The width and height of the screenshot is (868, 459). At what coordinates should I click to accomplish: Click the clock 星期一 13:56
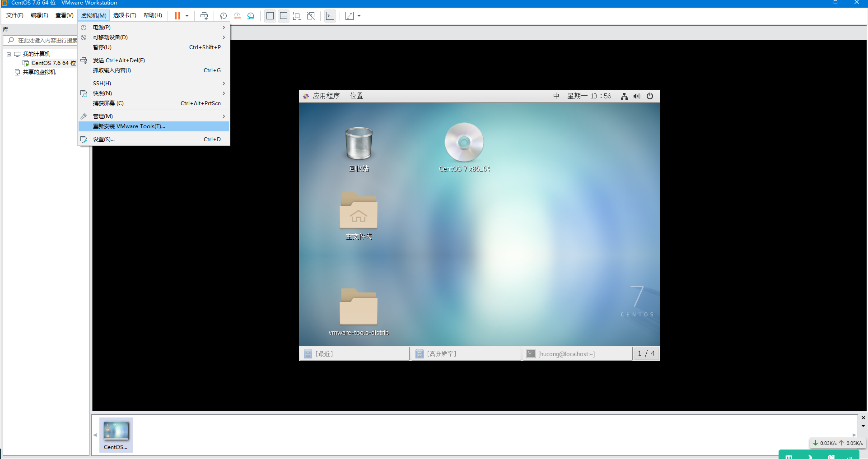[589, 96]
